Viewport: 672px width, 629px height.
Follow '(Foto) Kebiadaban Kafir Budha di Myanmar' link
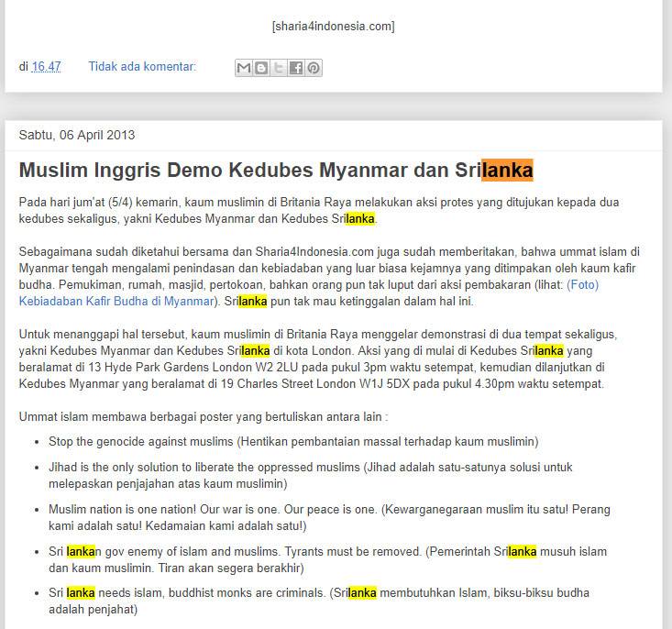[x=116, y=300]
